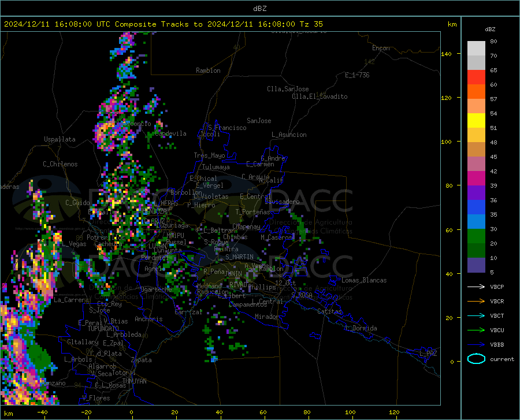Screen dimensions: 520x420
Task: Click the 'Tulumaya' map label
Action: pos(216,167)
